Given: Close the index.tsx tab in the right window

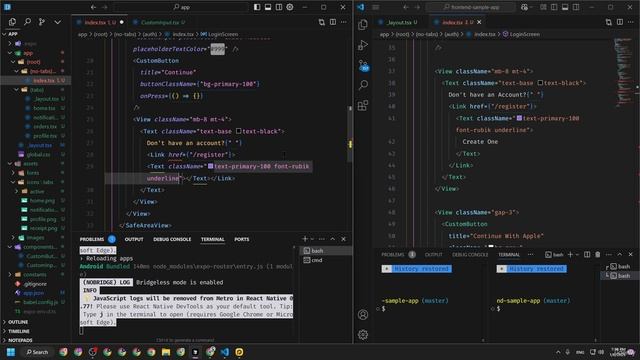Looking at the screenshot, I should point(479,22).
